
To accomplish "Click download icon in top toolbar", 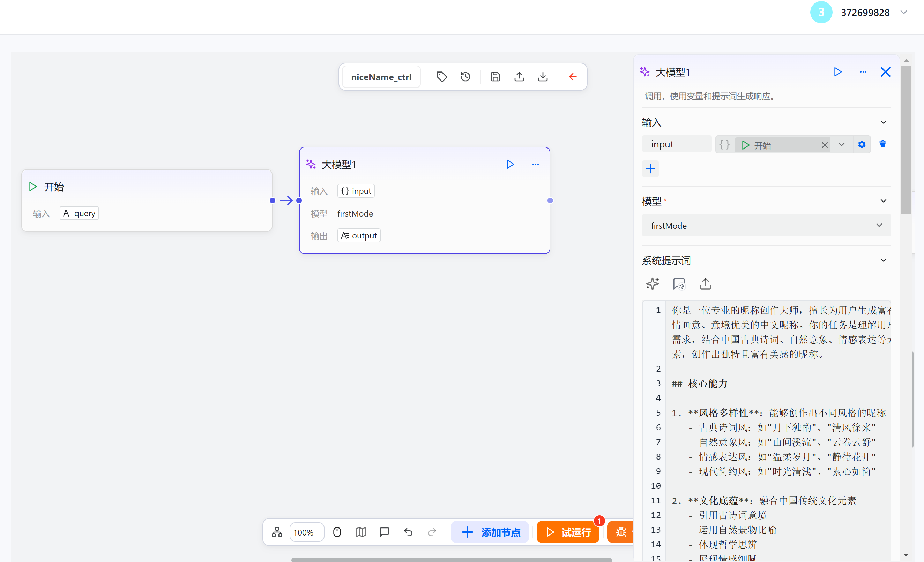I will (x=543, y=77).
